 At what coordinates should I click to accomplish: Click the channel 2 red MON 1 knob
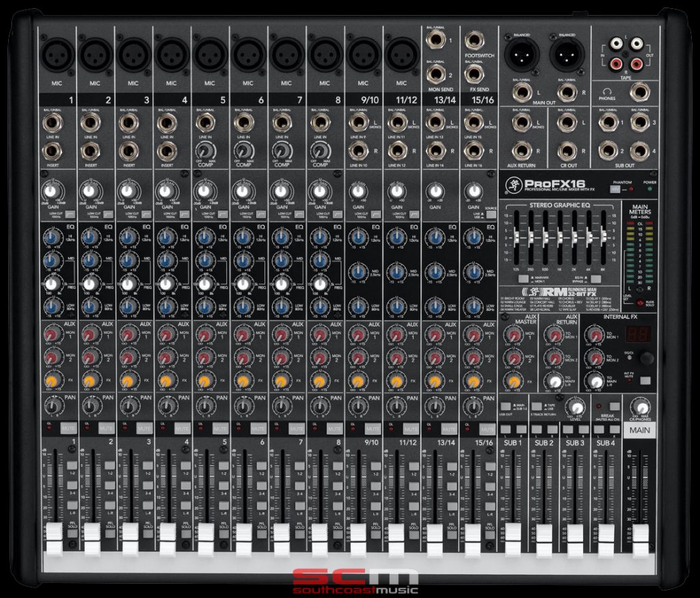pyautogui.click(x=89, y=334)
